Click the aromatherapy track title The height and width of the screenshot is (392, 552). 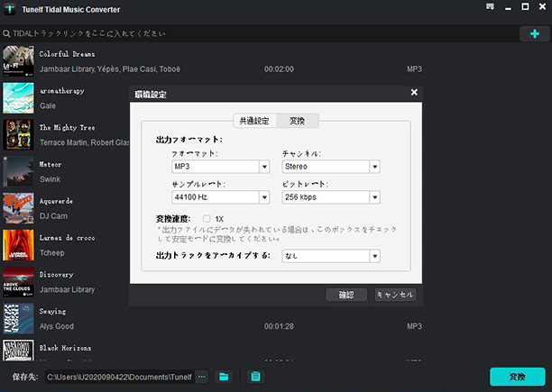62,91
